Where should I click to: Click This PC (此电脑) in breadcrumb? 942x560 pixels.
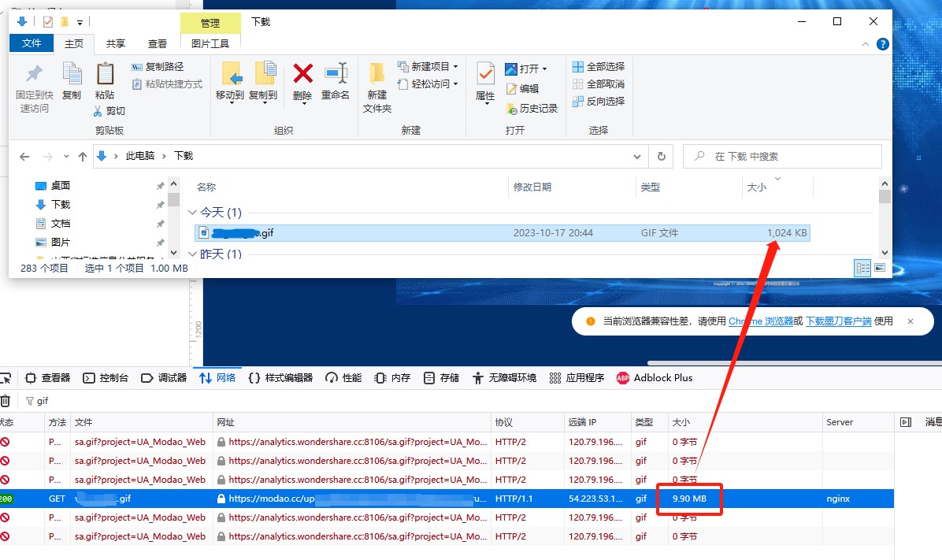[140, 156]
